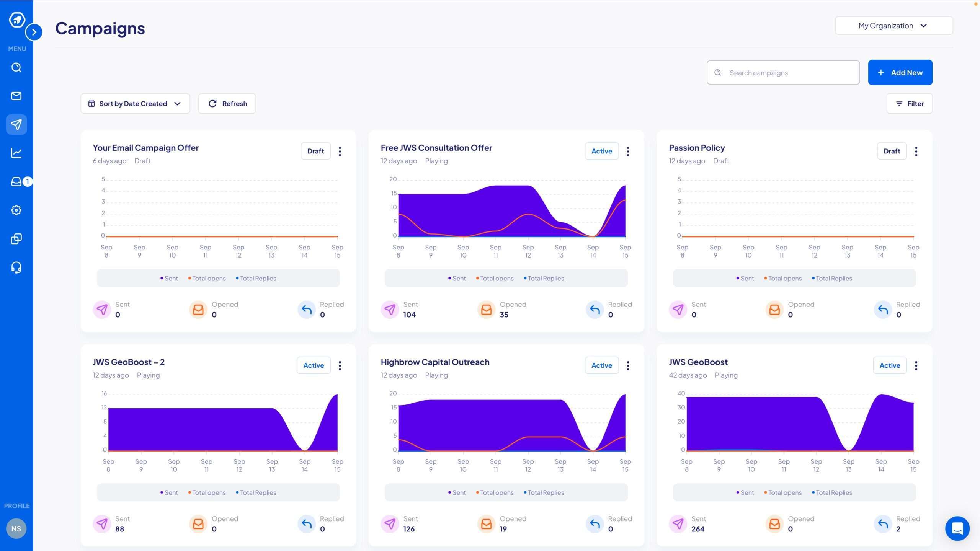Click the Refresh button
The image size is (980, 551).
tap(227, 104)
